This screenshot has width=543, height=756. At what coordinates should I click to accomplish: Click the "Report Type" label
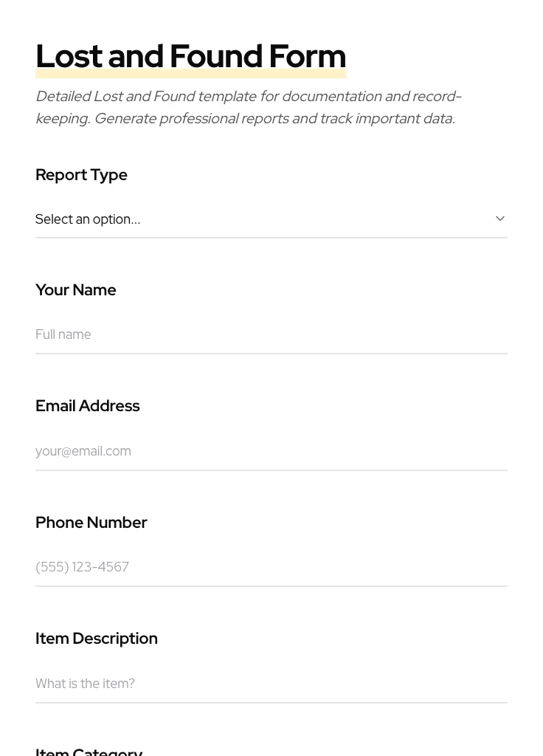pos(81,175)
